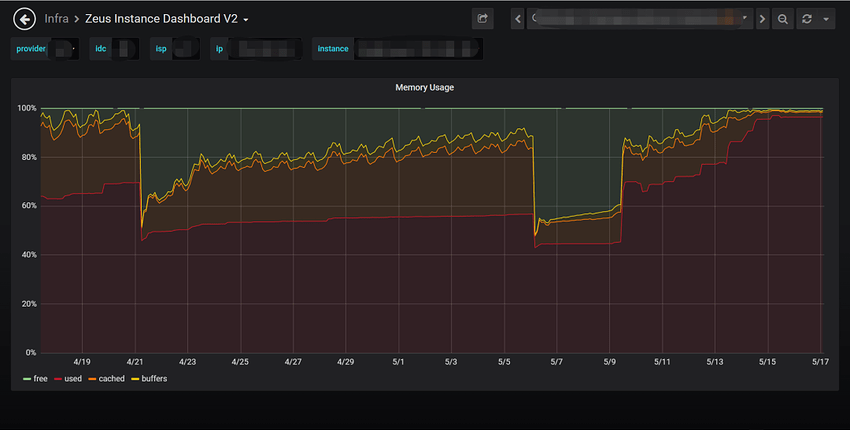This screenshot has width=850, height=430.
Task: Refresh the dashboard
Action: [807, 19]
